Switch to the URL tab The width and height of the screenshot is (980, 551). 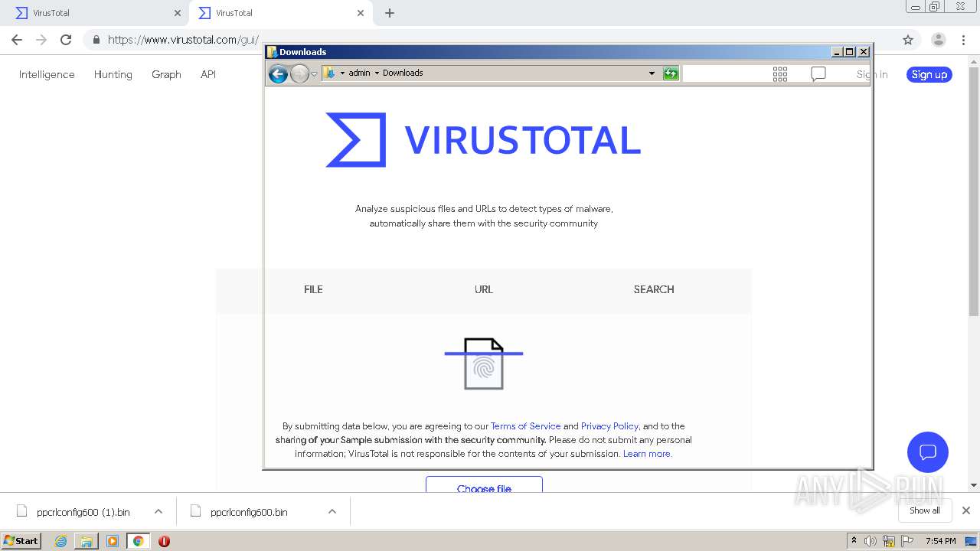click(484, 289)
